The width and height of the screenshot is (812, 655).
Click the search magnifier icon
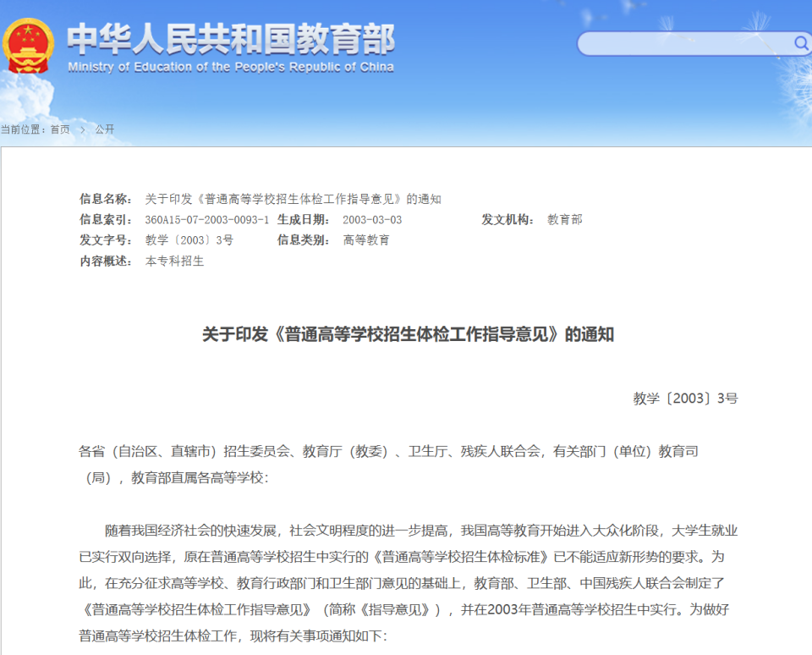798,43
